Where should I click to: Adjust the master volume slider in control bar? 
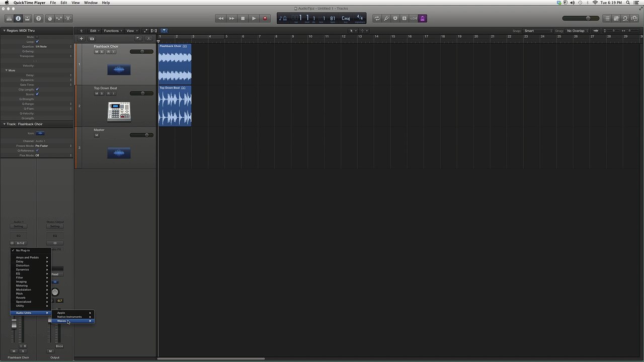tap(581, 19)
